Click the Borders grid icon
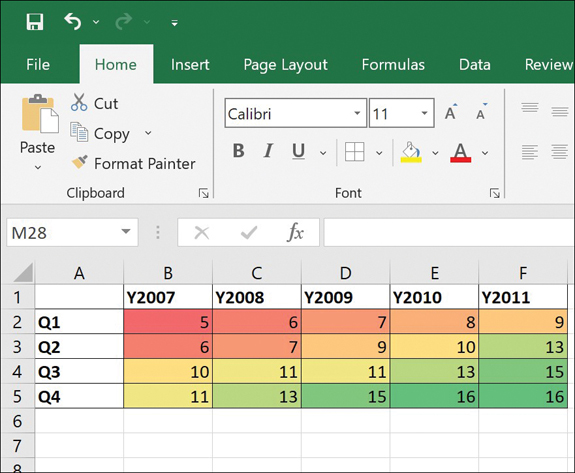 coord(355,151)
